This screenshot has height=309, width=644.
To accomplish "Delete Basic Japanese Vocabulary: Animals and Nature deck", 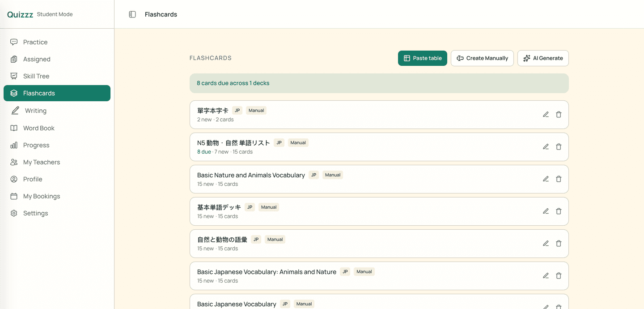I will (x=559, y=276).
